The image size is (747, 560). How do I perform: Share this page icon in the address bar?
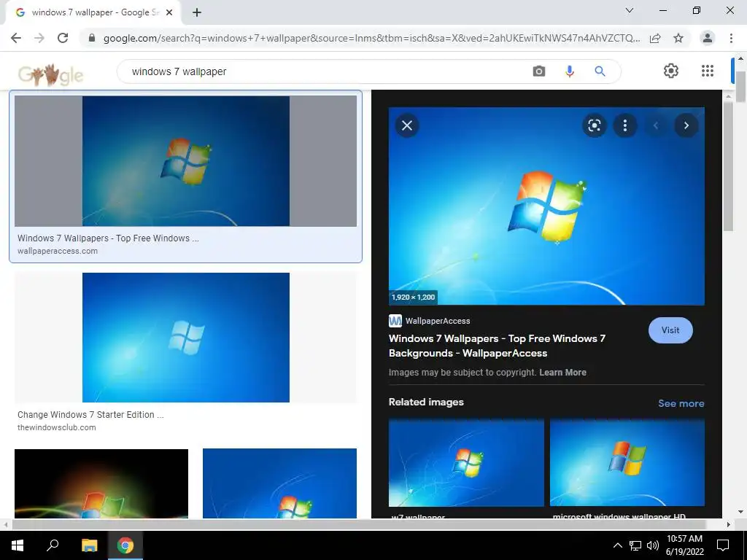pos(655,38)
